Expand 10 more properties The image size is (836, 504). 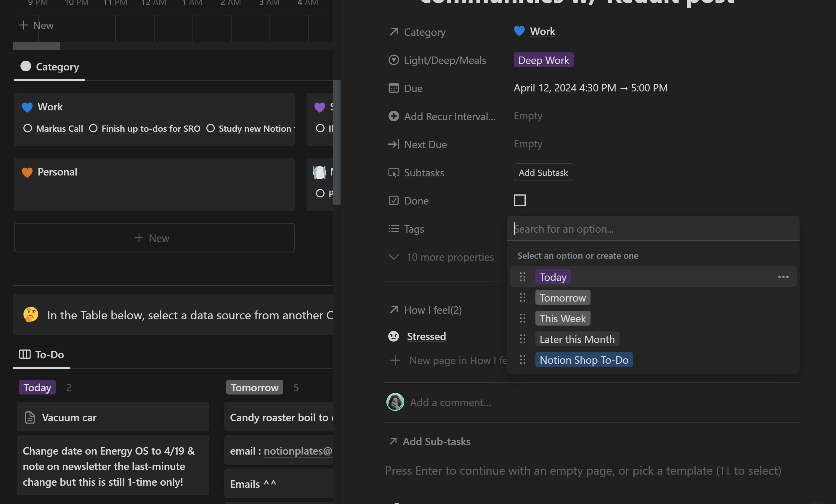click(441, 257)
